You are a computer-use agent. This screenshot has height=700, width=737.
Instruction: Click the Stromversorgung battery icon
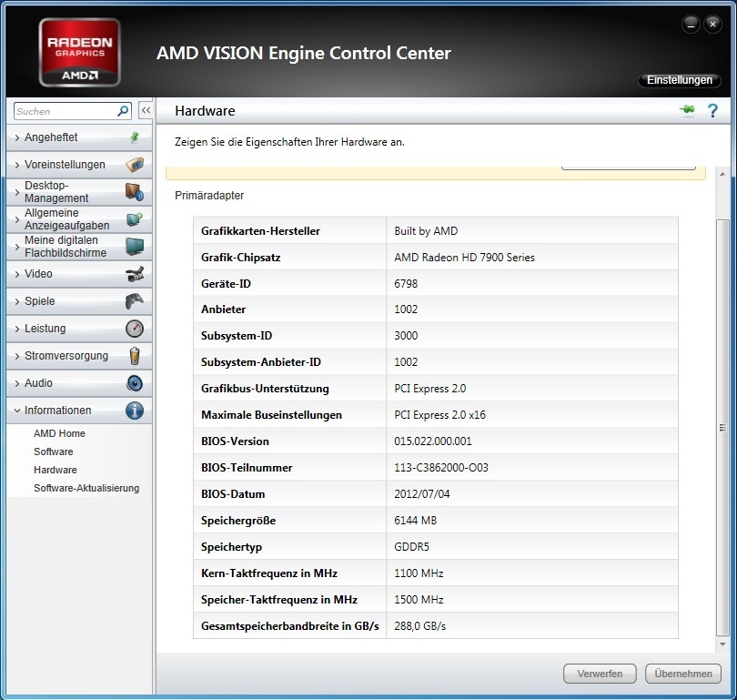point(135,356)
